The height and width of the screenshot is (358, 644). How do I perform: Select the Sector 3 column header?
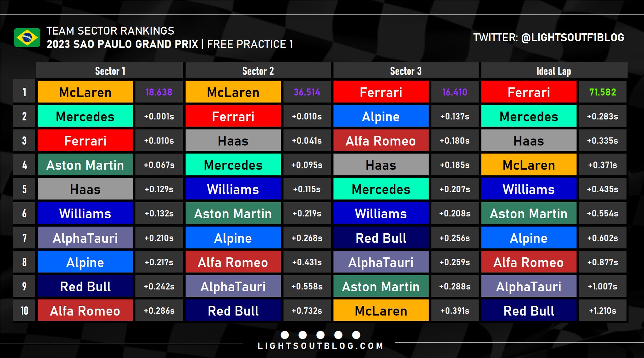tap(406, 71)
